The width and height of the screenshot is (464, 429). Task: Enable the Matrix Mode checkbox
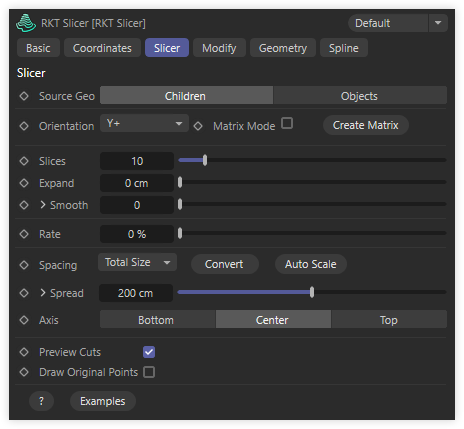(x=287, y=123)
